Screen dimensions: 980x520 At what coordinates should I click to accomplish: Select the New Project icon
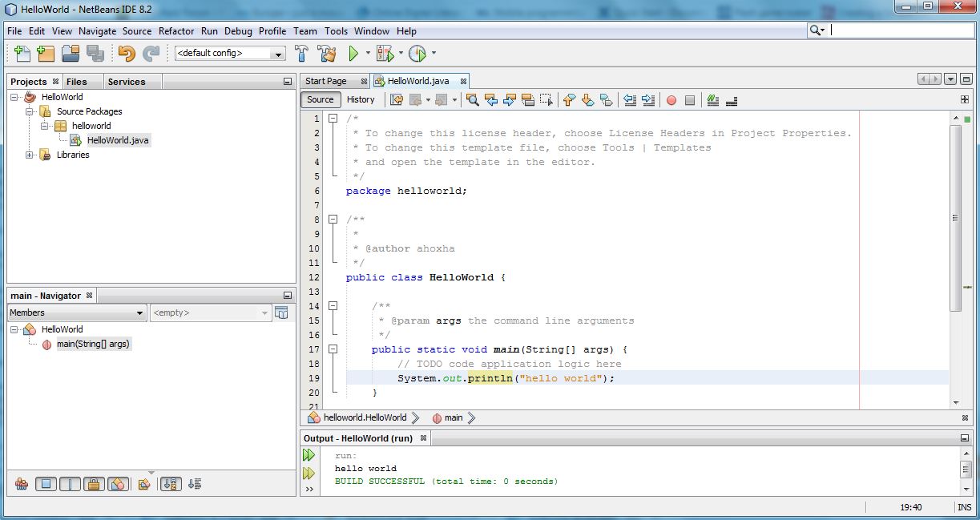click(44, 53)
